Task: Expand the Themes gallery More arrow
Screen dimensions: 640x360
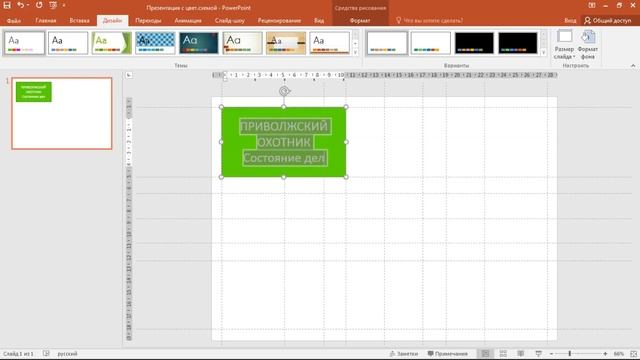Action: pyautogui.click(x=356, y=52)
